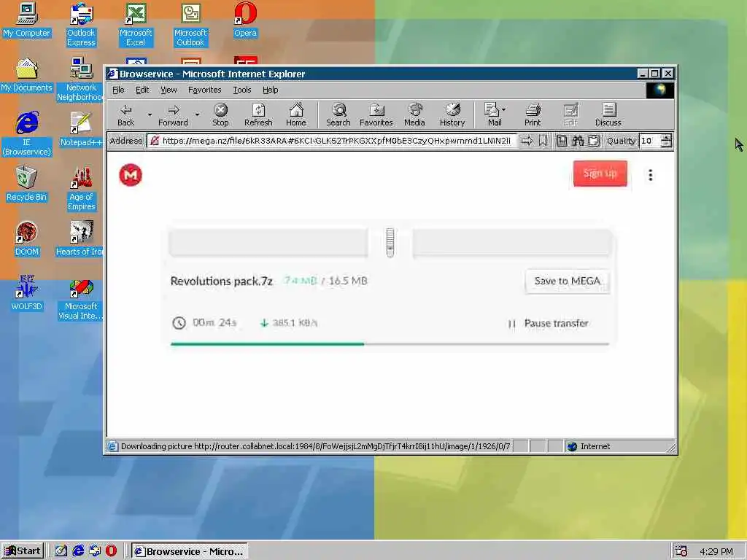Adjust the Quality value stepper arrows
This screenshot has width=747, height=560.
coord(667,141)
